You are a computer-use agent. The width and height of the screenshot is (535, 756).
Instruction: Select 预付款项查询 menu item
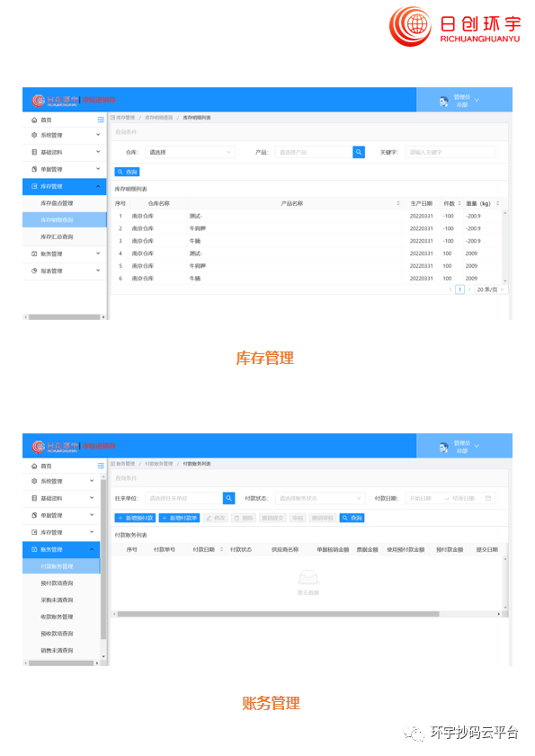pyautogui.click(x=57, y=583)
